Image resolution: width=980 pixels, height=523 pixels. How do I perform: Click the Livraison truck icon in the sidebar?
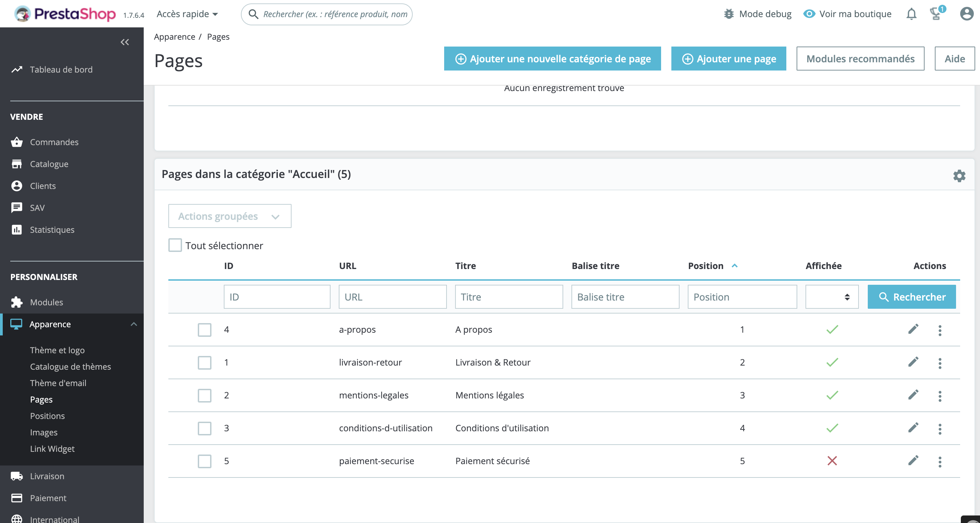pos(17,476)
